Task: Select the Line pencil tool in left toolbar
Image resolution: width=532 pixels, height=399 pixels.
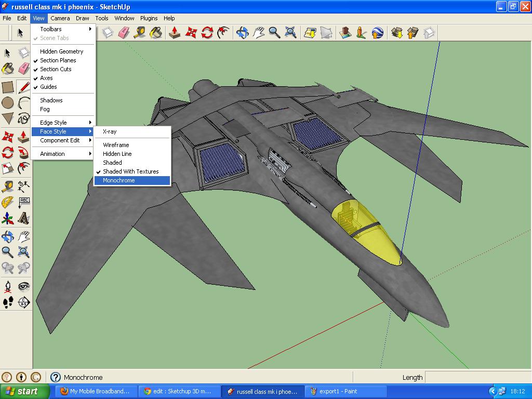Action: point(24,87)
